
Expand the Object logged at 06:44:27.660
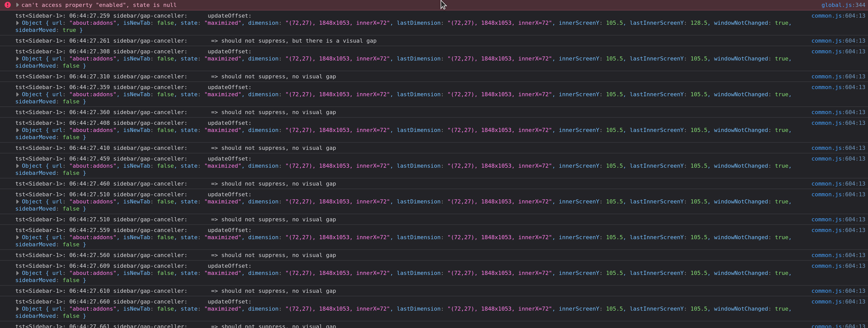pos(18,309)
